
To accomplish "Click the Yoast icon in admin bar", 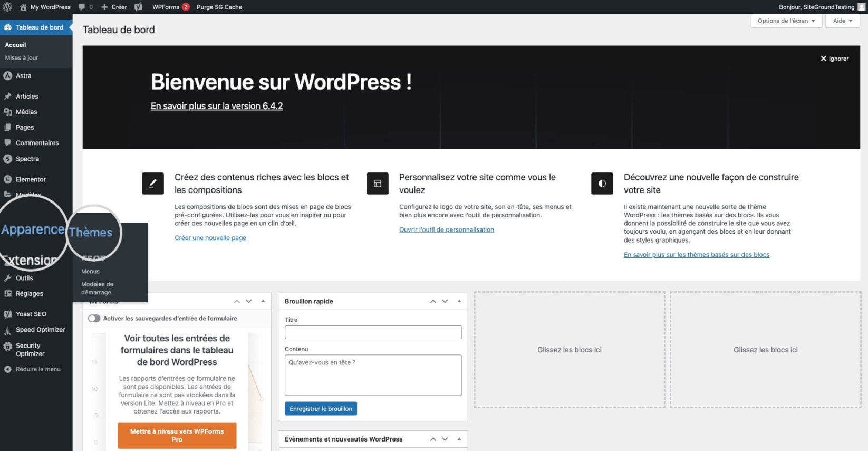I will tap(138, 7).
